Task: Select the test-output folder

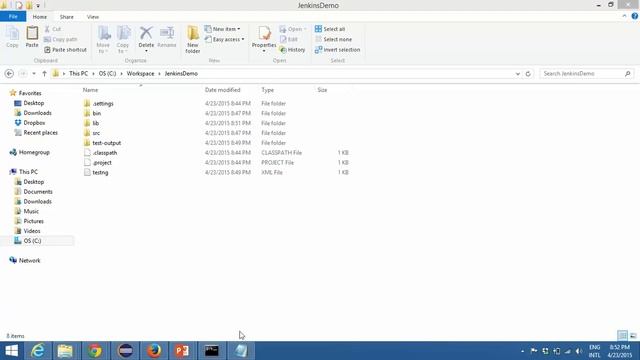Action: pos(107,143)
